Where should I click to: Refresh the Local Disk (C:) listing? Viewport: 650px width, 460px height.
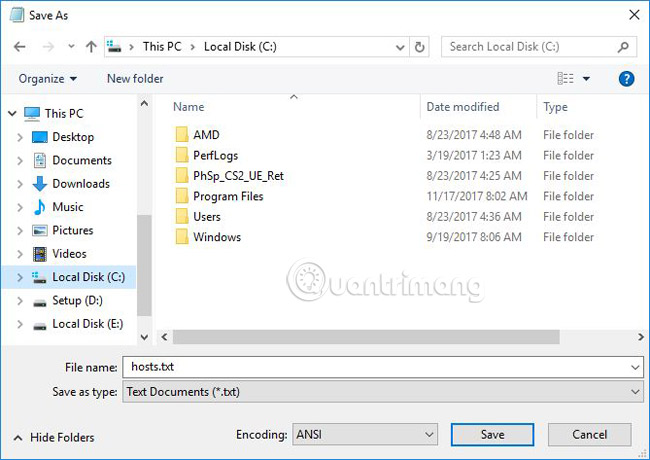(x=420, y=47)
